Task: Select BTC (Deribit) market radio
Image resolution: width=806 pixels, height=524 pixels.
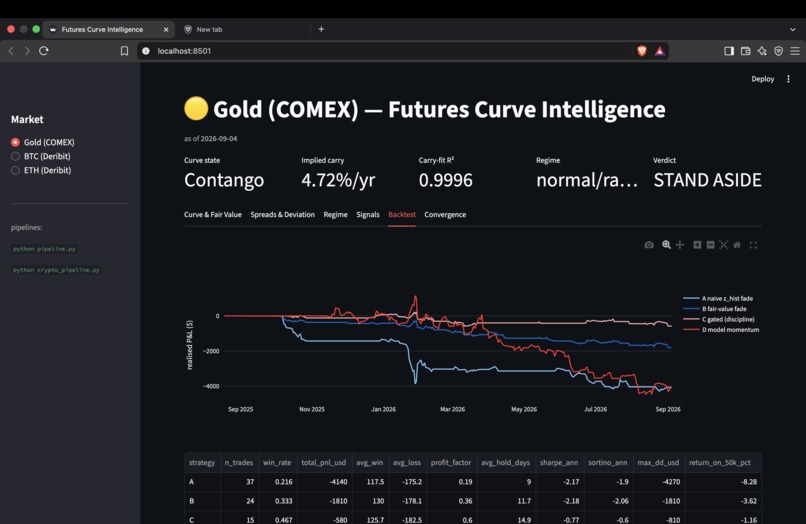Action: click(15, 156)
